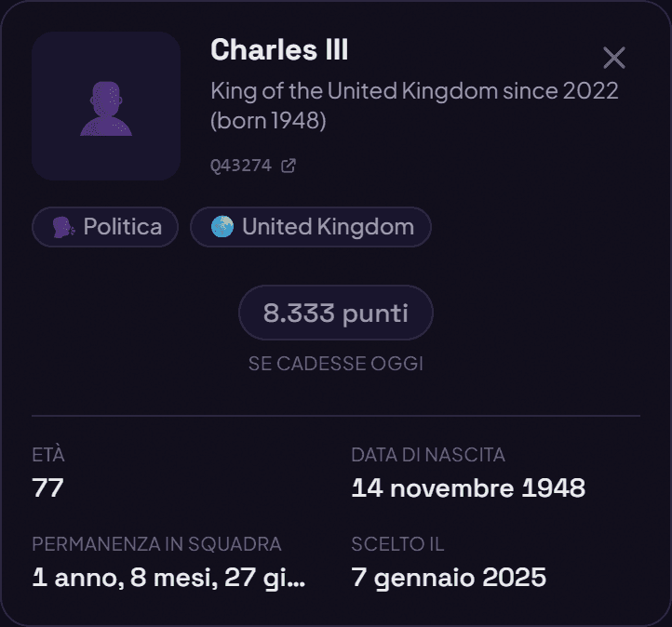Click the truncated 1 anno, 8 mesi duration
Viewport: 672px width, 627px height.
click(168, 578)
